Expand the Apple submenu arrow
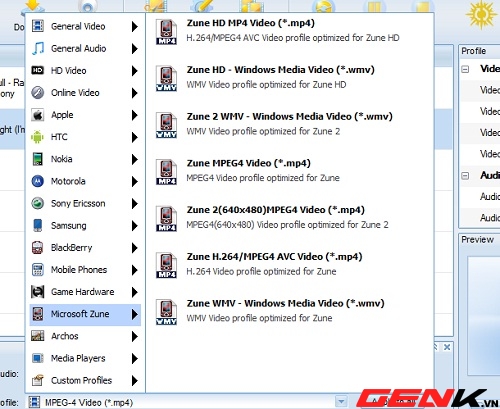The width and height of the screenshot is (500, 409). tap(134, 115)
